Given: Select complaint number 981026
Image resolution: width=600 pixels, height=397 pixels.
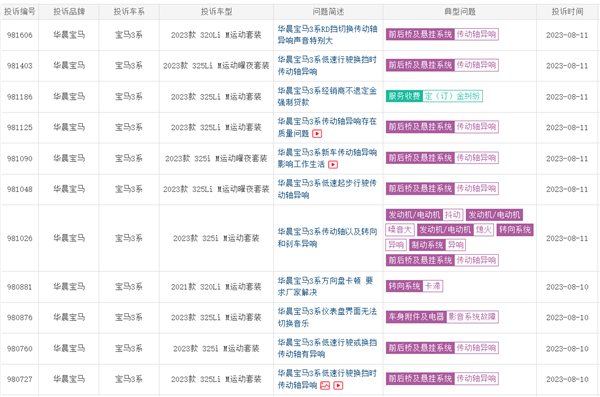Looking at the screenshot, I should click(x=20, y=238).
